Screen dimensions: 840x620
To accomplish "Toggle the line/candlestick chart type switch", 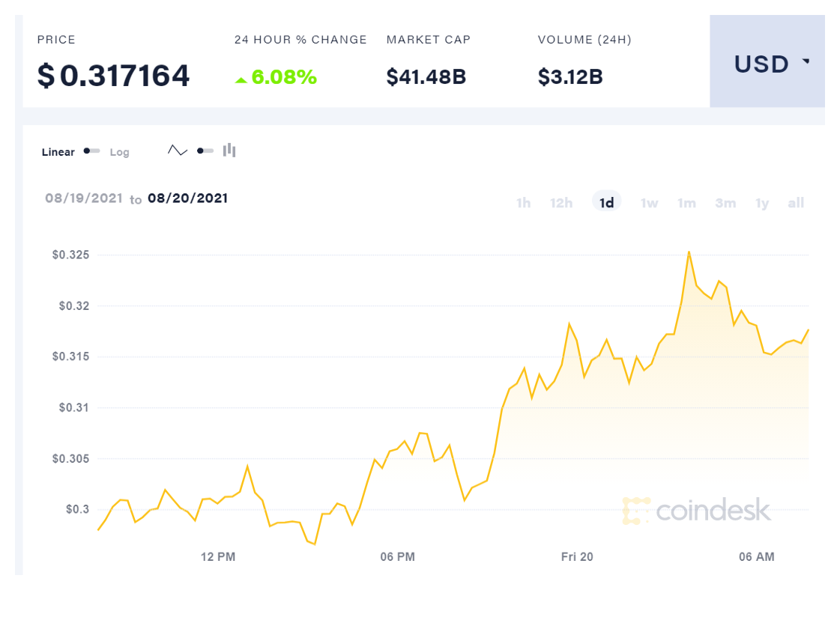I will pyautogui.click(x=205, y=151).
